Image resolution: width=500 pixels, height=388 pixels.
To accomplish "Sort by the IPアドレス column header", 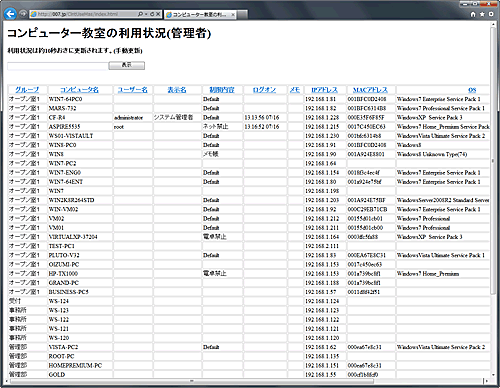I will tap(324, 90).
